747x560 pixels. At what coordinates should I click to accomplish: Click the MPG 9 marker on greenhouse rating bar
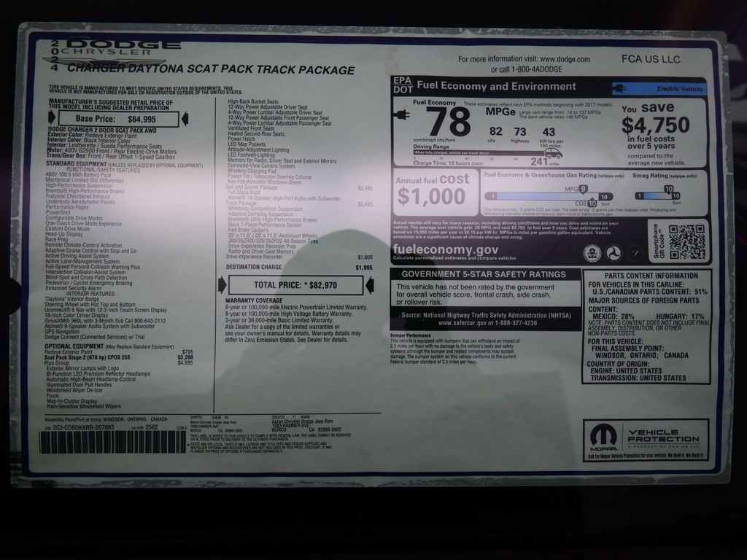tap(583, 189)
